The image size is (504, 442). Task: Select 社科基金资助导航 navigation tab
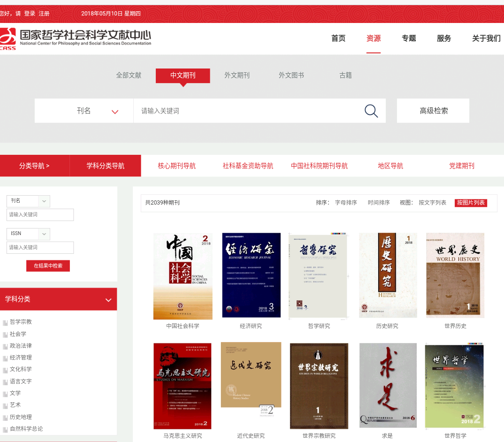[248, 166]
